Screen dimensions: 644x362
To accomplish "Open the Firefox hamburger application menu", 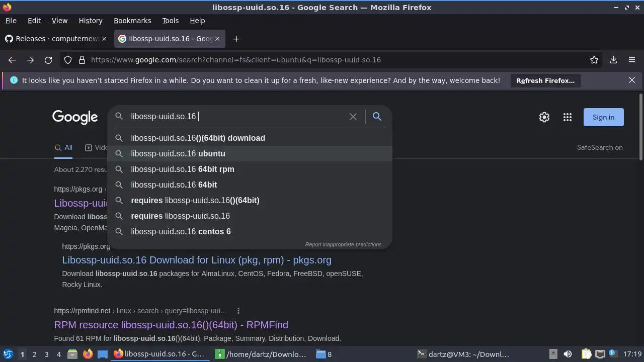I will point(632,60).
